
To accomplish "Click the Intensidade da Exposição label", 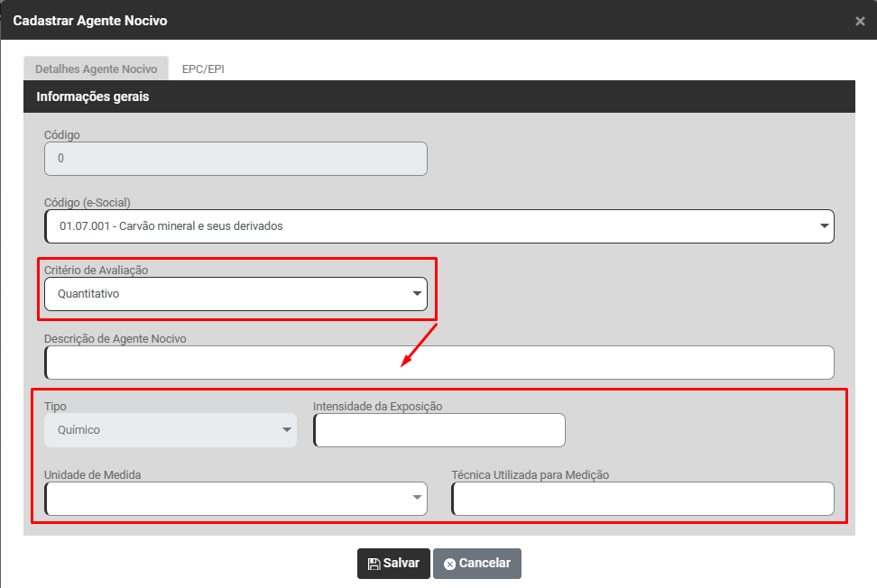I will (x=377, y=407).
